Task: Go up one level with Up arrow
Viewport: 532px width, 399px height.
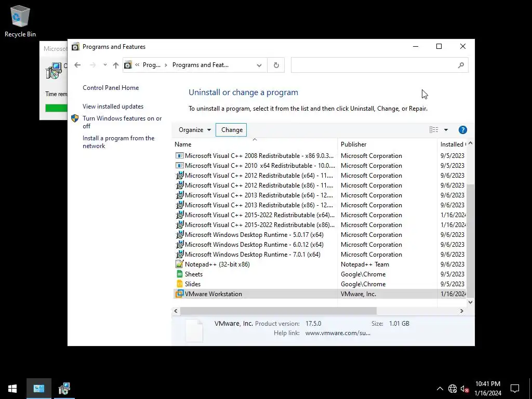Action: [116, 65]
